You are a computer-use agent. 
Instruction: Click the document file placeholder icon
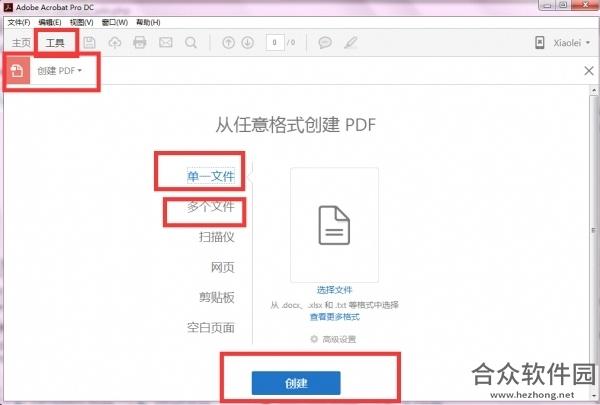point(334,225)
